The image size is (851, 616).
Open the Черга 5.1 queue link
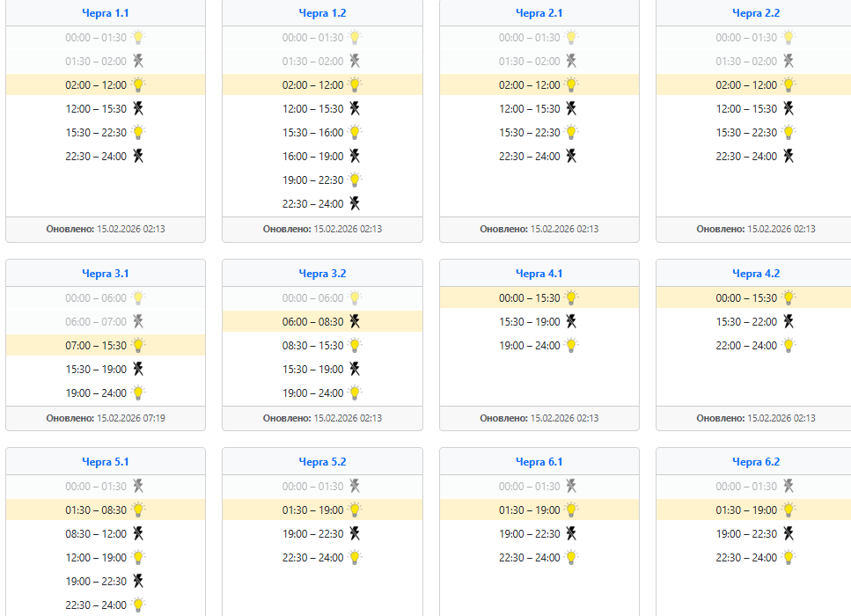pyautogui.click(x=105, y=462)
